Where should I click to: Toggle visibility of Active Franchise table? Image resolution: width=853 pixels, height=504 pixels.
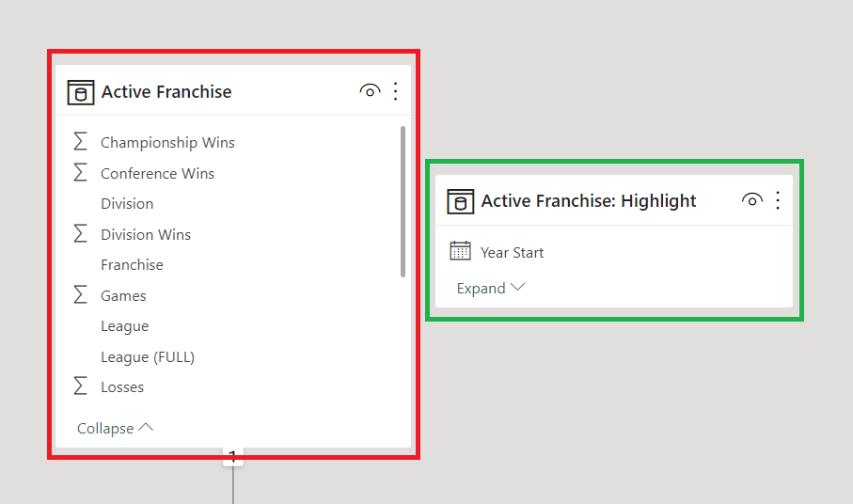370,91
